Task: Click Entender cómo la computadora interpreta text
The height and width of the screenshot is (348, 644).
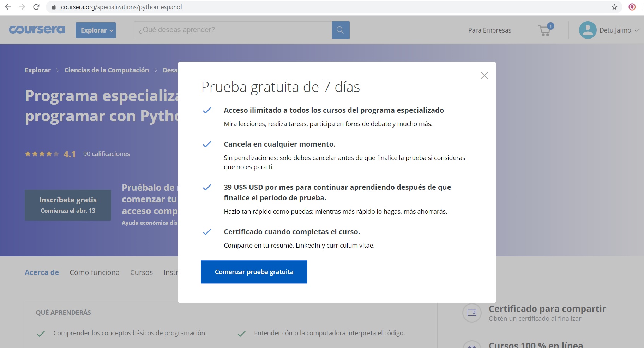Action: [330, 333]
